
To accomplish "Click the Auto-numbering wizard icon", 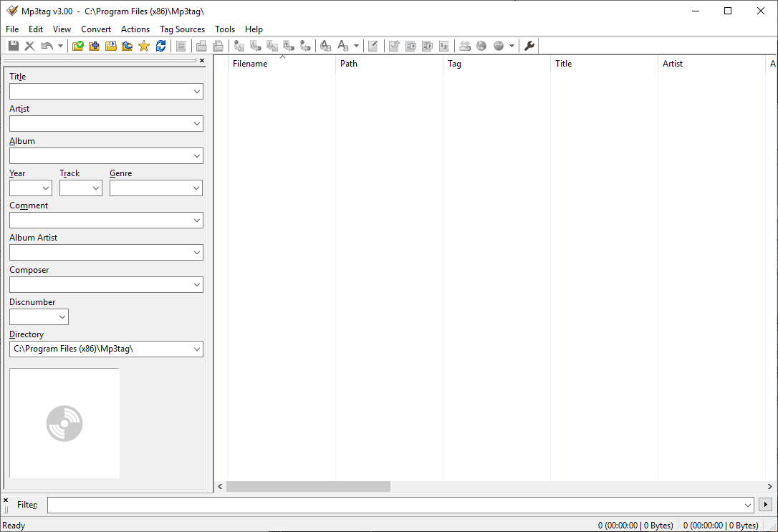I will point(443,46).
